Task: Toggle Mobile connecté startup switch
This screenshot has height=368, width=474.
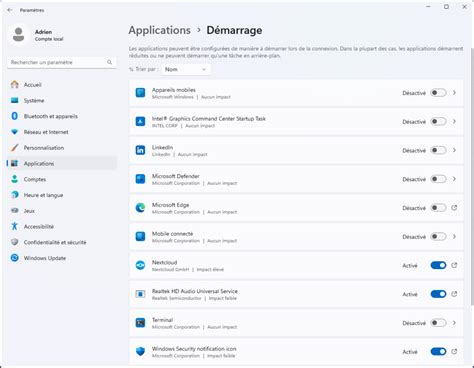Action: click(438, 236)
